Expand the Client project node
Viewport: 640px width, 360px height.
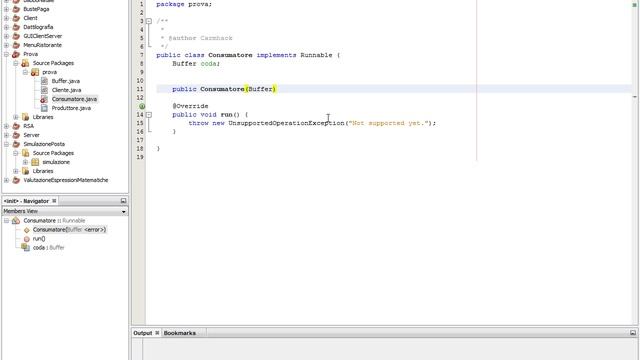(7, 18)
